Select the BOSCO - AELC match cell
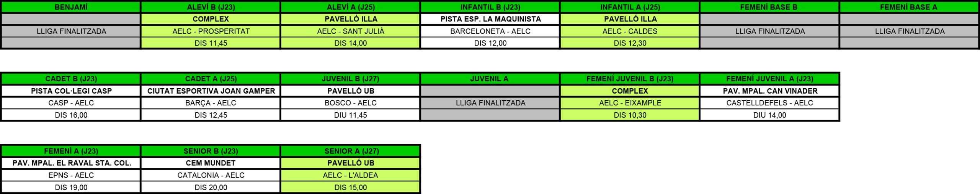This screenshot has width=980, height=194. (350, 103)
